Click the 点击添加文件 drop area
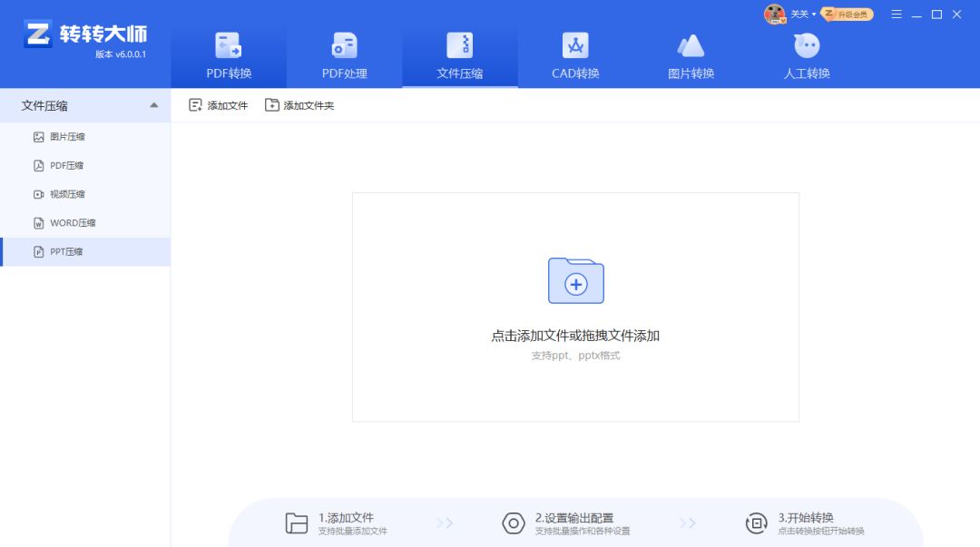 coord(575,335)
